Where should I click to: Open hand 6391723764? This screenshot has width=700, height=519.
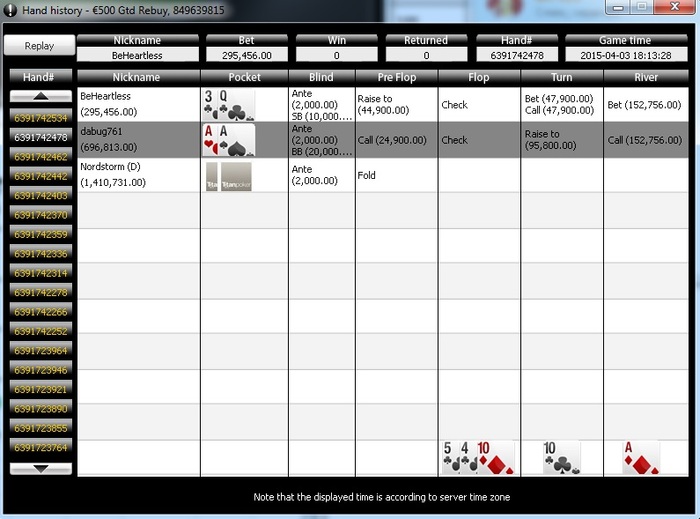(x=41, y=447)
